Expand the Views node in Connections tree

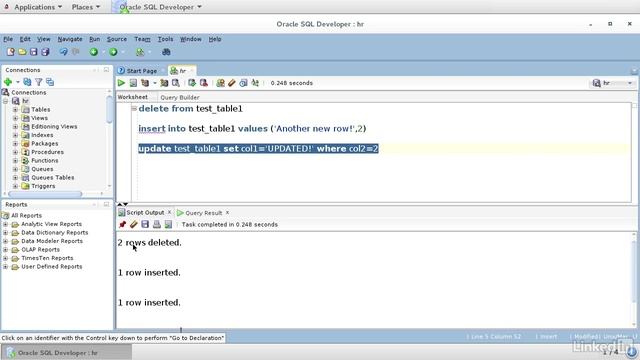pos(15,118)
